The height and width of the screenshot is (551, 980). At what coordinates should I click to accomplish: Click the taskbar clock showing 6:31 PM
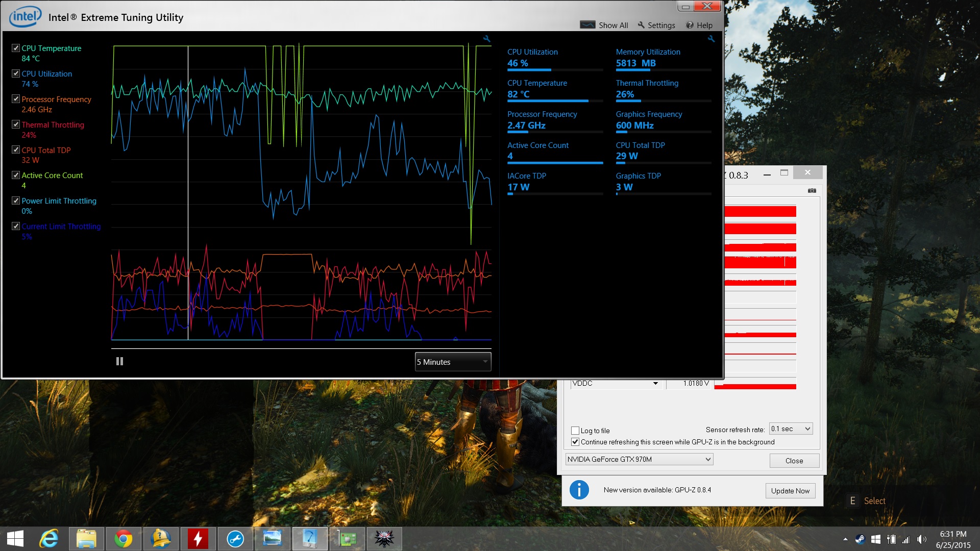click(x=953, y=539)
